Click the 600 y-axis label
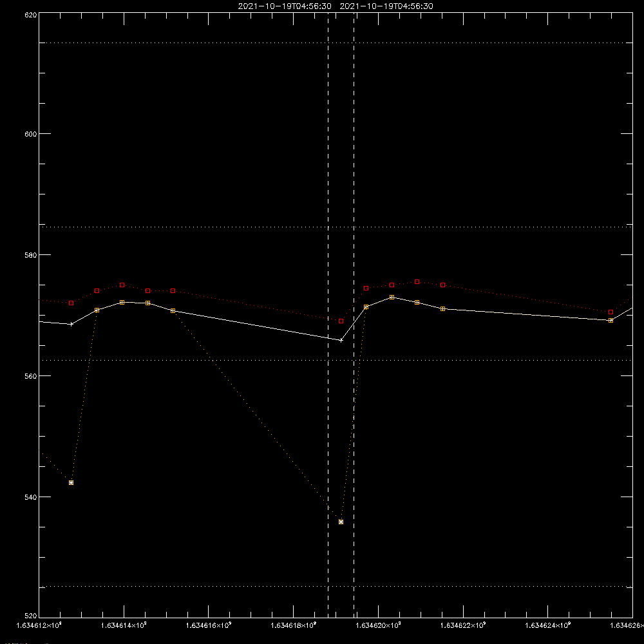 point(31,134)
